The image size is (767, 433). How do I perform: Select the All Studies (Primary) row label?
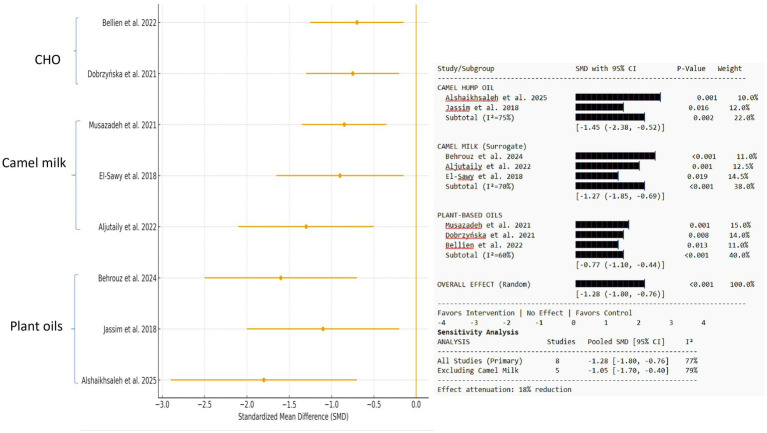coord(480,361)
